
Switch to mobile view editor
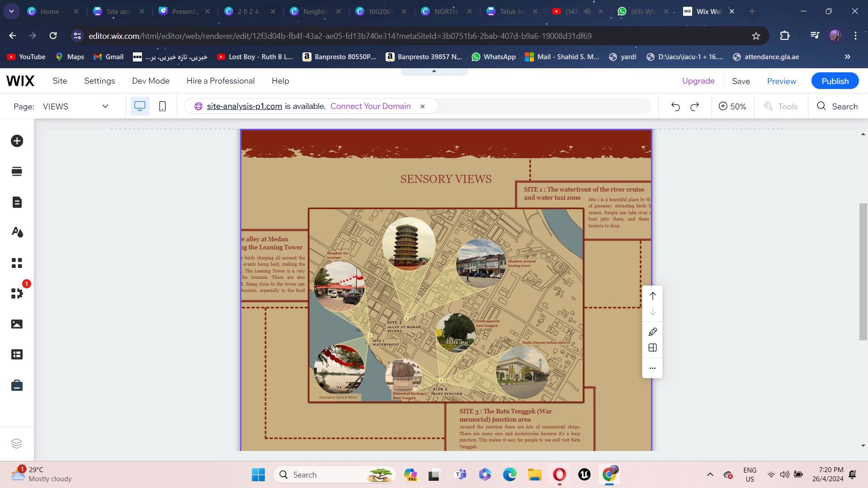tap(162, 106)
